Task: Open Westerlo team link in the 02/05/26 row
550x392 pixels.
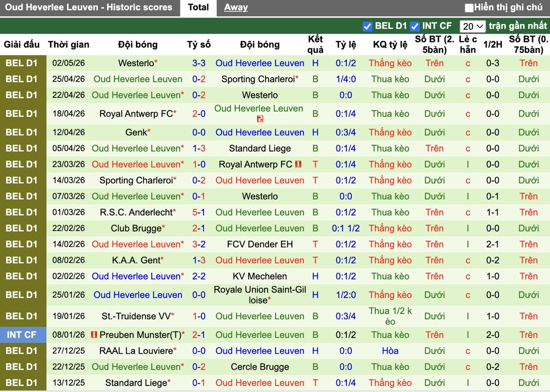Action: (x=136, y=63)
